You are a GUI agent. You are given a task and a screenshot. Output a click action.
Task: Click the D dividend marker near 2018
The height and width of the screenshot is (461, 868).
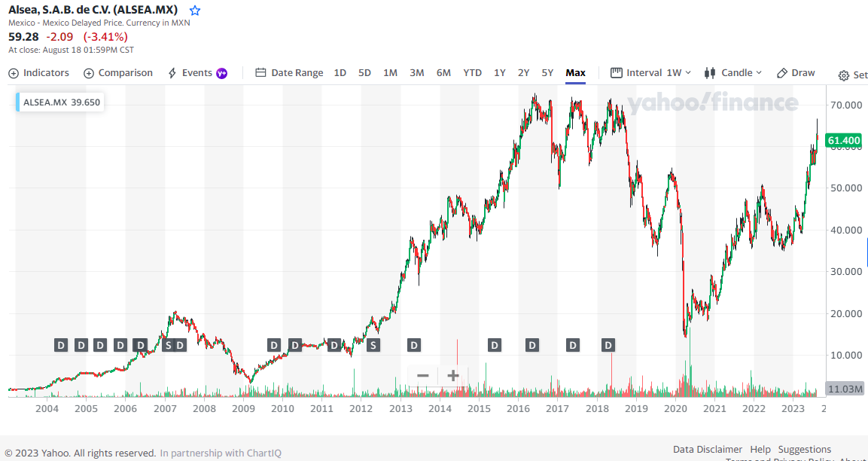[608, 346]
